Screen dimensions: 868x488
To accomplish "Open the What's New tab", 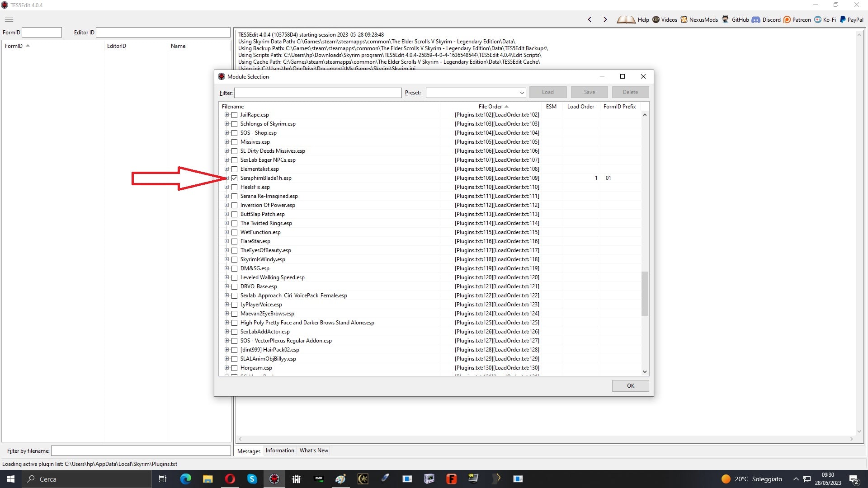I will (314, 450).
